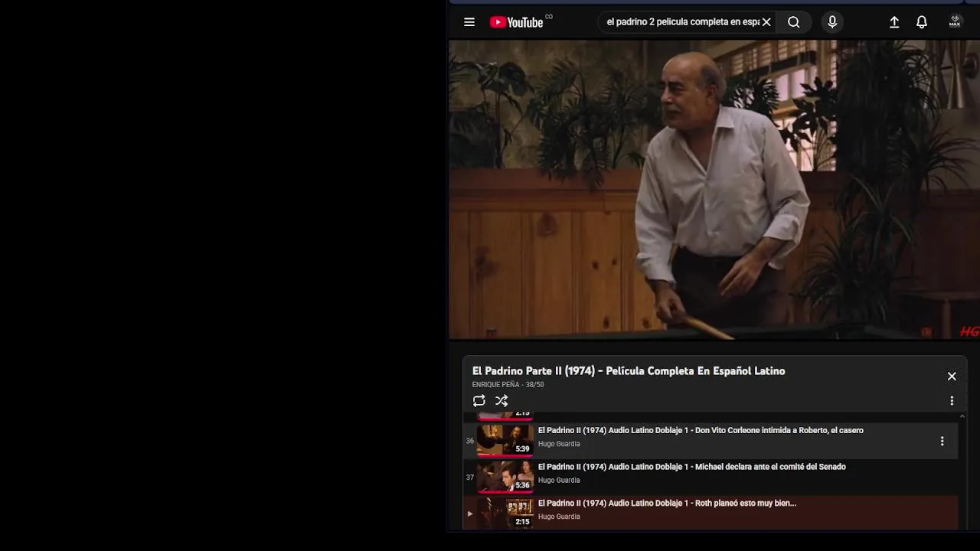Toggle playlist shuffle

tap(501, 400)
